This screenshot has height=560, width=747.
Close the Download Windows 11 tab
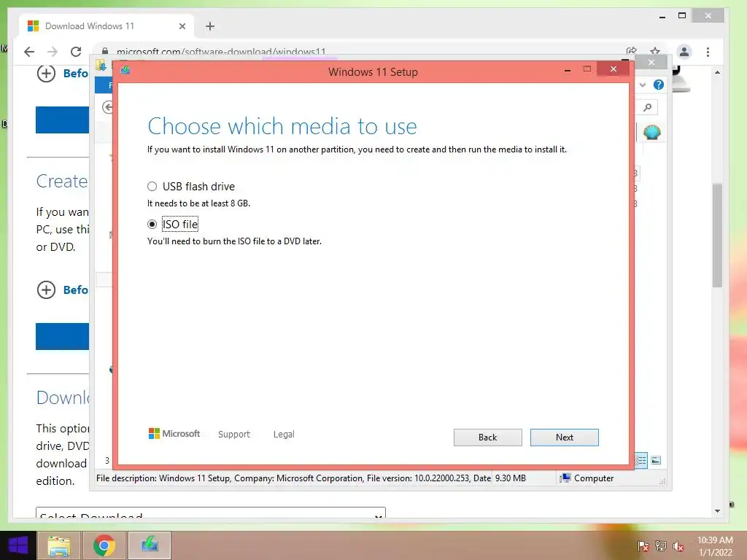182,26
